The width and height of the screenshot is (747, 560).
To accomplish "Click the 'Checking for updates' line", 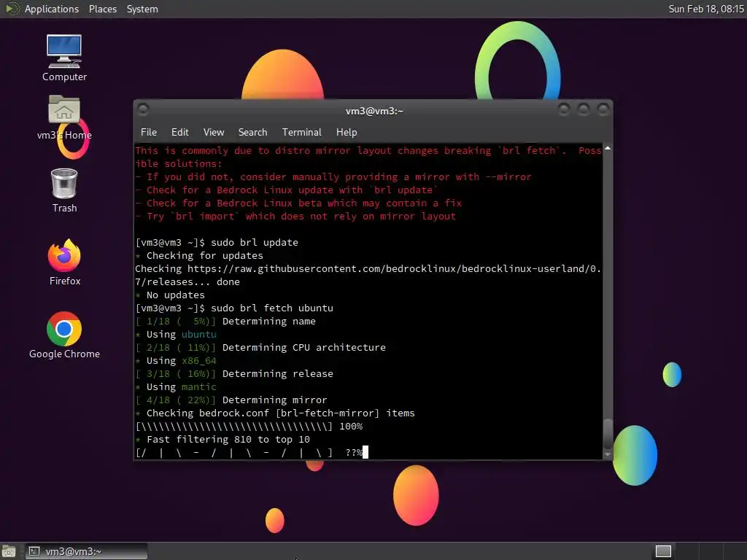I will (x=199, y=256).
